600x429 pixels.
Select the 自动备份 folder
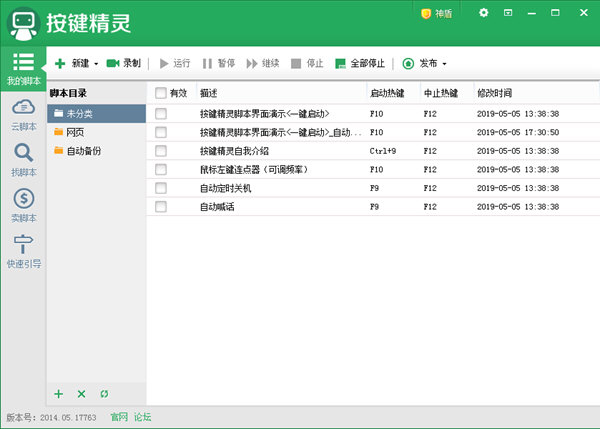82,151
